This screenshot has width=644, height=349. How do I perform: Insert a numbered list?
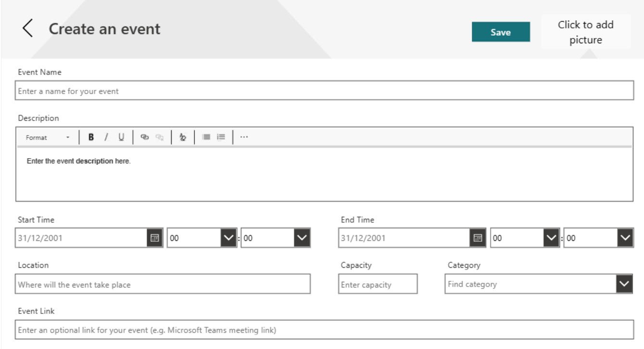point(221,137)
